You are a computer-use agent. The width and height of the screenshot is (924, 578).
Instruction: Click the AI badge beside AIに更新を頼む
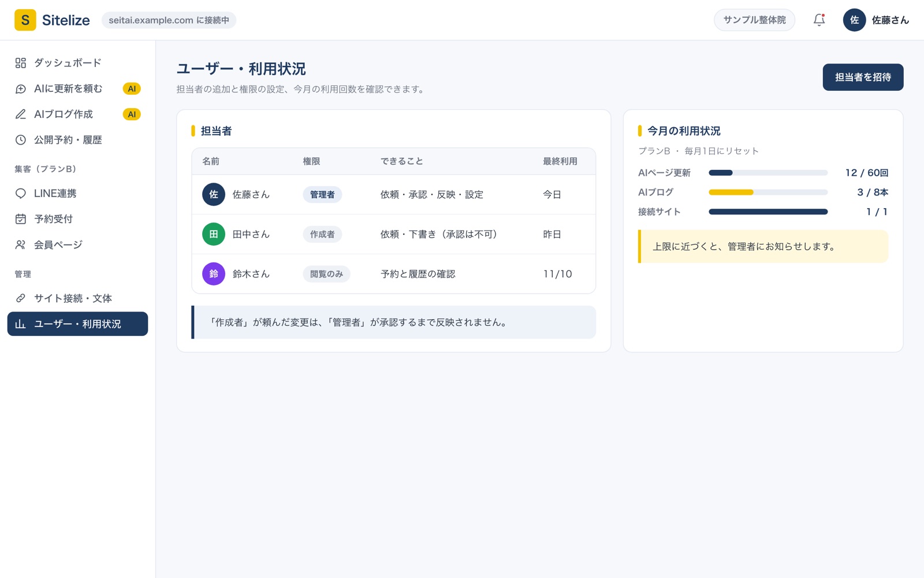(x=132, y=88)
